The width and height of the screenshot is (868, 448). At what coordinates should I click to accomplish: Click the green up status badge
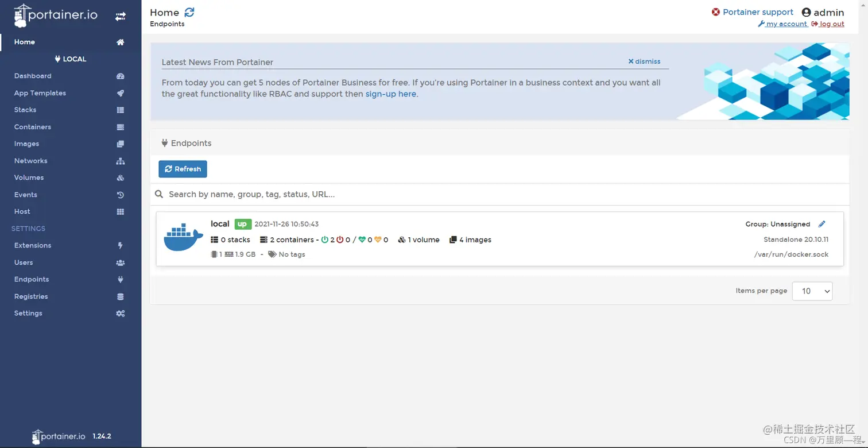pos(242,224)
